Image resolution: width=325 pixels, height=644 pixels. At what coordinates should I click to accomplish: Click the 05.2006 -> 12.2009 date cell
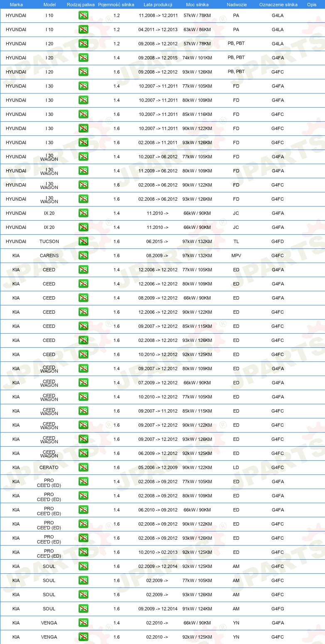tap(158, 467)
